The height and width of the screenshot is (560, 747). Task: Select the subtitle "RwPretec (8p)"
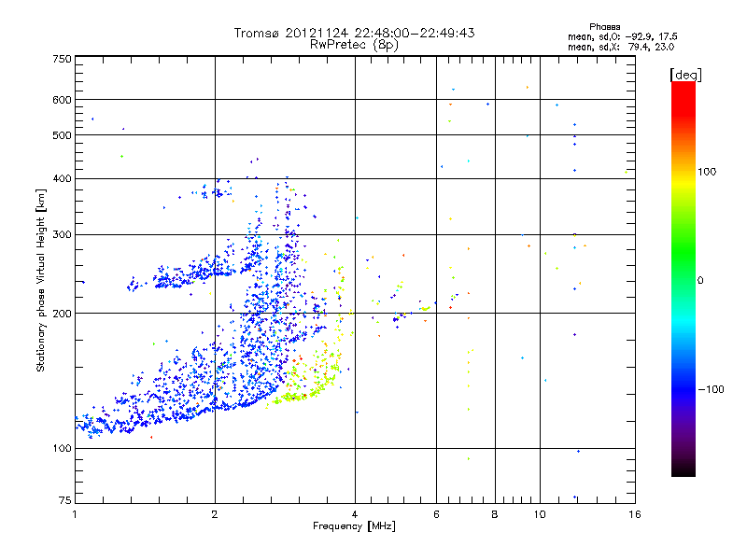354,45
